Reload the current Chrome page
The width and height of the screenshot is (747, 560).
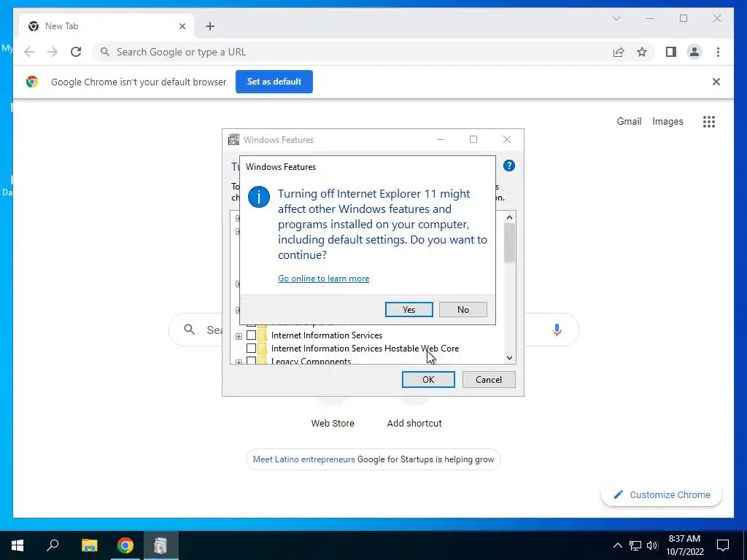click(x=76, y=52)
